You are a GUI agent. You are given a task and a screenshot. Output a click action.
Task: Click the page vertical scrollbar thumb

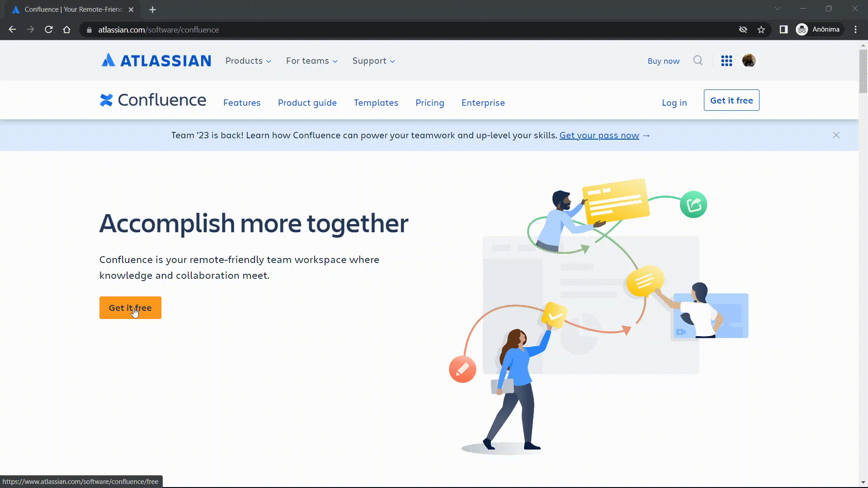coord(863,71)
